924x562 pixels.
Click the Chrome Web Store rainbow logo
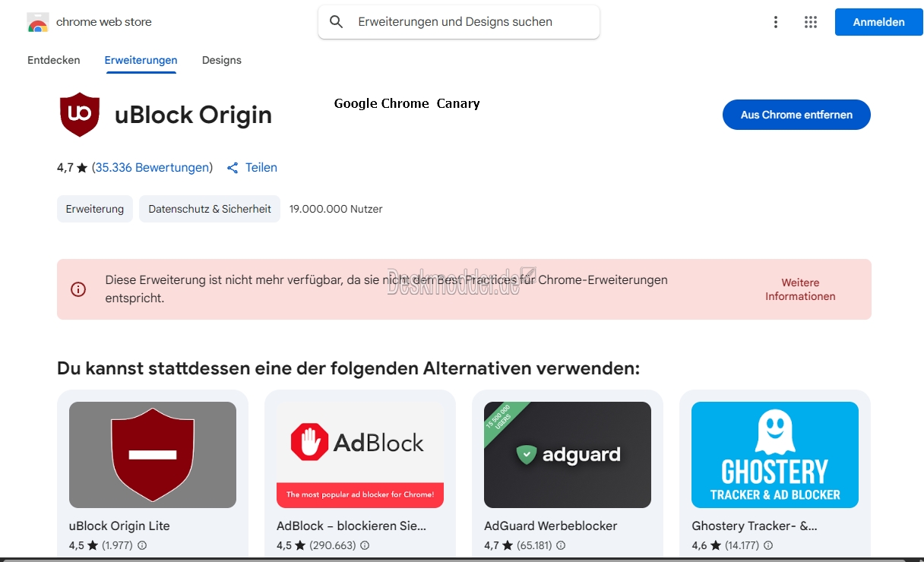coord(38,22)
